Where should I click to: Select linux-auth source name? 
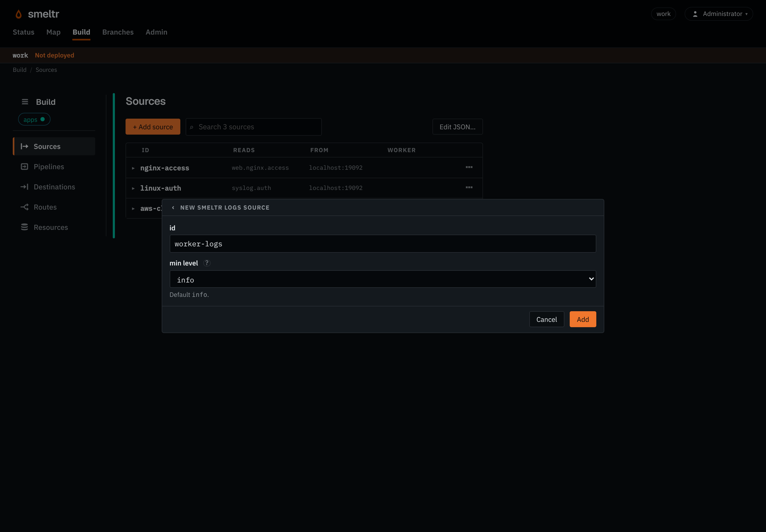[161, 188]
